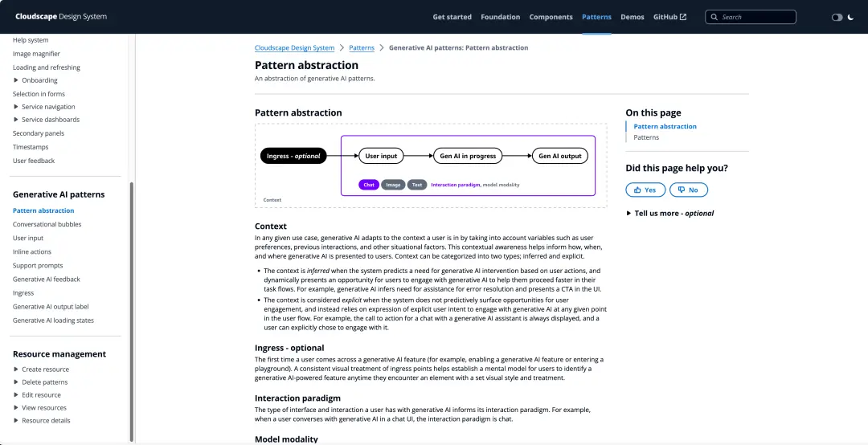Viewport: 868px width, 445px height.
Task: Click the Chat badge in diagram
Action: (x=369, y=185)
